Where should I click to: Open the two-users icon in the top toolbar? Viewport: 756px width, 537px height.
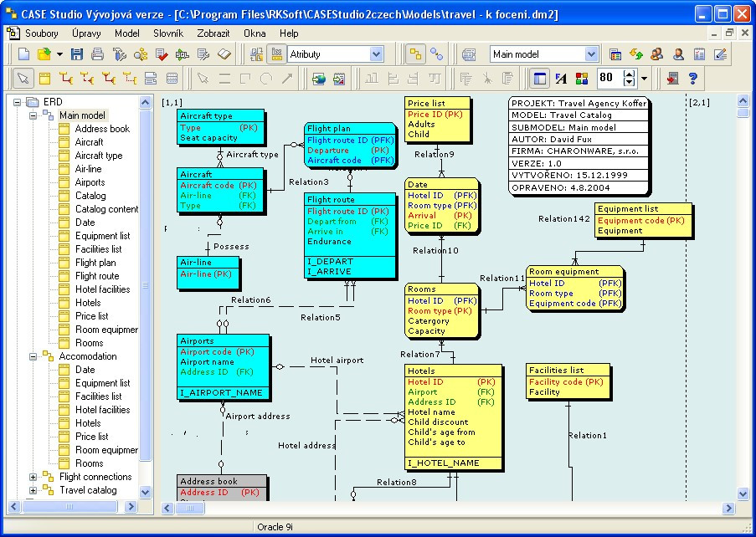(x=656, y=54)
